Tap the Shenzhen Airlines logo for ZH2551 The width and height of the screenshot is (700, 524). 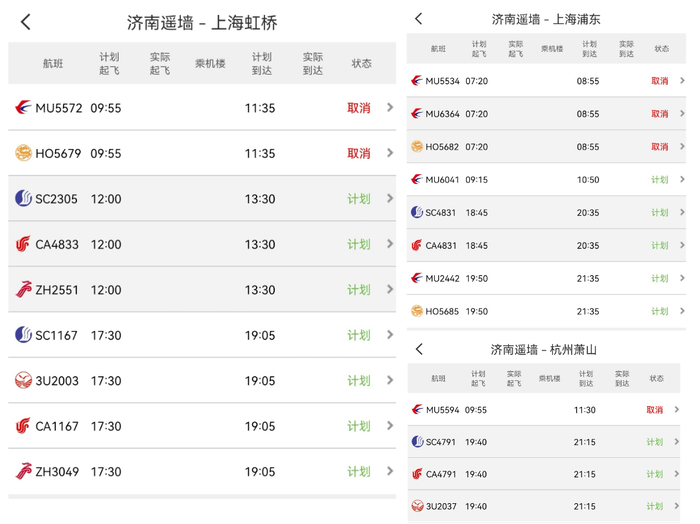[23, 290]
